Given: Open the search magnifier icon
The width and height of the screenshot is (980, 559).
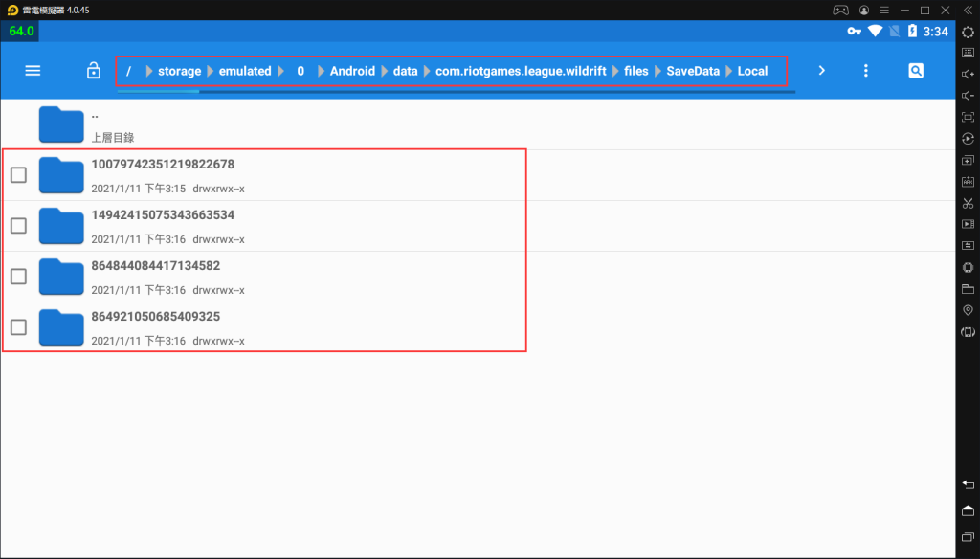Looking at the screenshot, I should [x=916, y=71].
